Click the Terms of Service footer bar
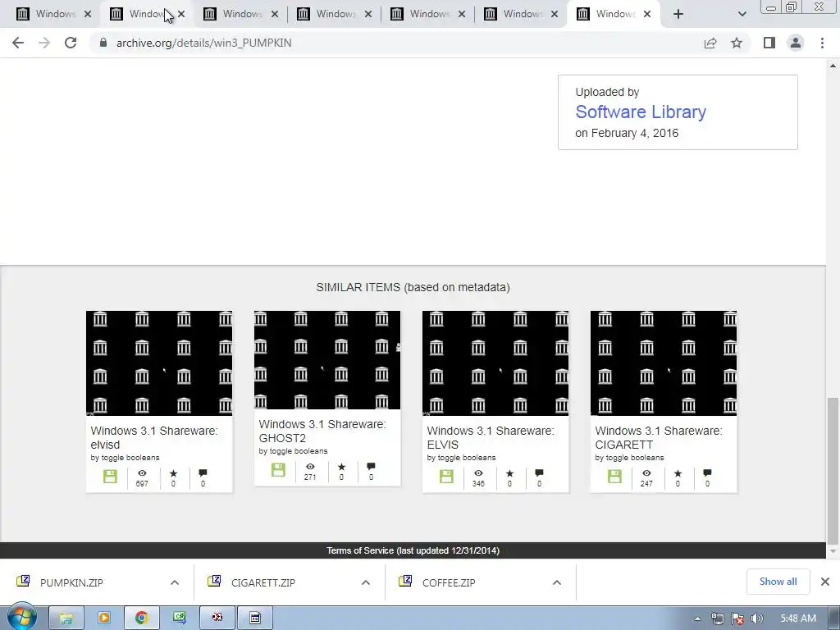This screenshot has width=840, height=630. pos(413,550)
